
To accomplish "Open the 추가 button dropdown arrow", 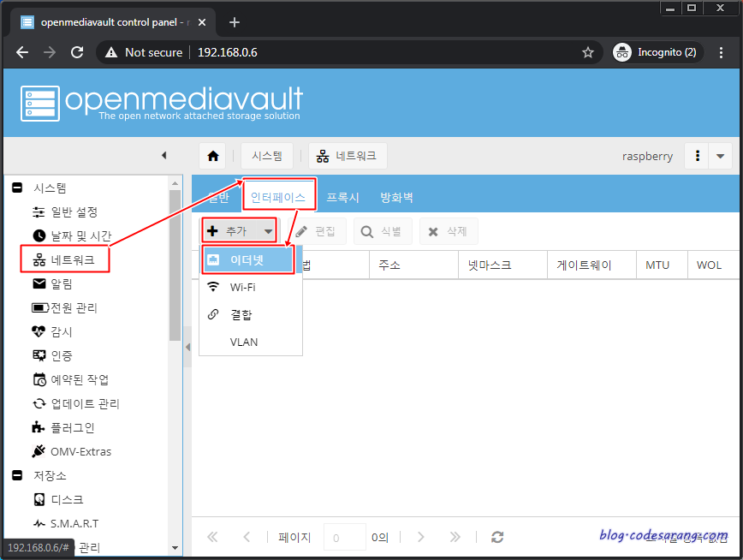I will click(268, 231).
